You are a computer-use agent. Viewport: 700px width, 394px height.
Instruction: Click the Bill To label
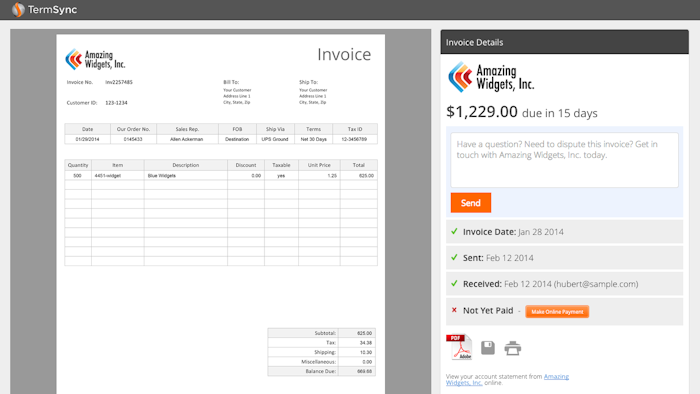pyautogui.click(x=231, y=82)
